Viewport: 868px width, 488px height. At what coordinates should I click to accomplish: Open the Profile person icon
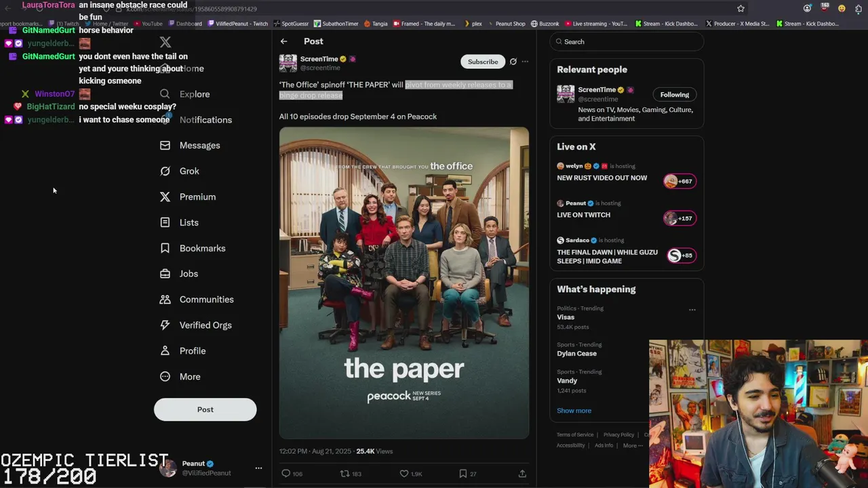tap(165, 351)
